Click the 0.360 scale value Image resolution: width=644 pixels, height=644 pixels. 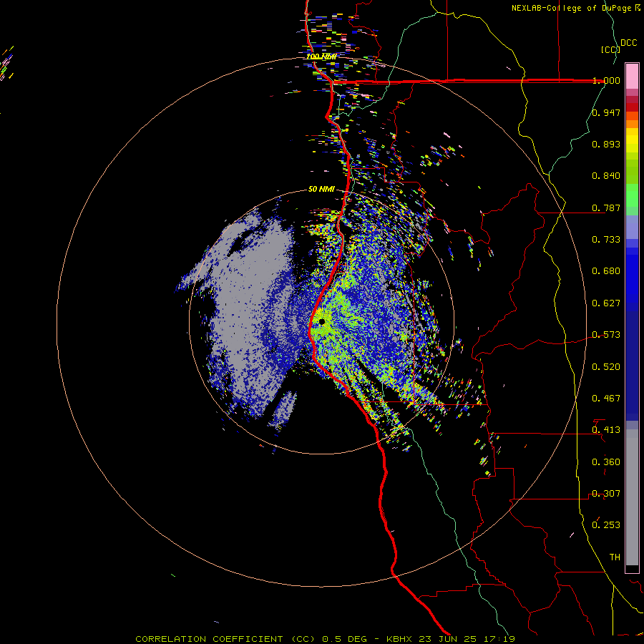click(x=606, y=462)
